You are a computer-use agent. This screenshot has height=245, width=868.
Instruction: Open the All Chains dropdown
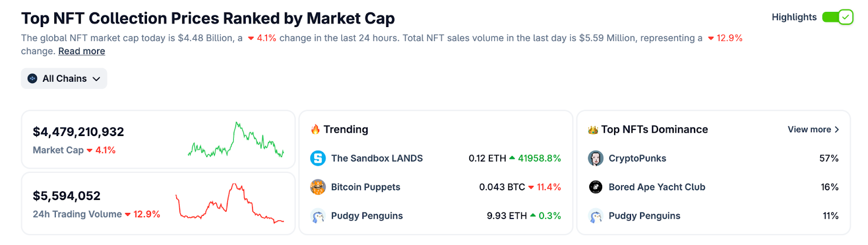pos(64,79)
